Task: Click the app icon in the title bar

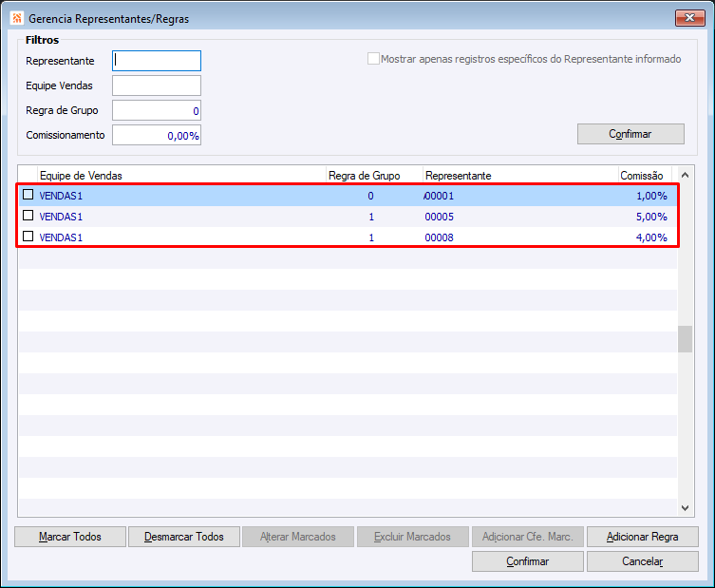Action: (17, 18)
